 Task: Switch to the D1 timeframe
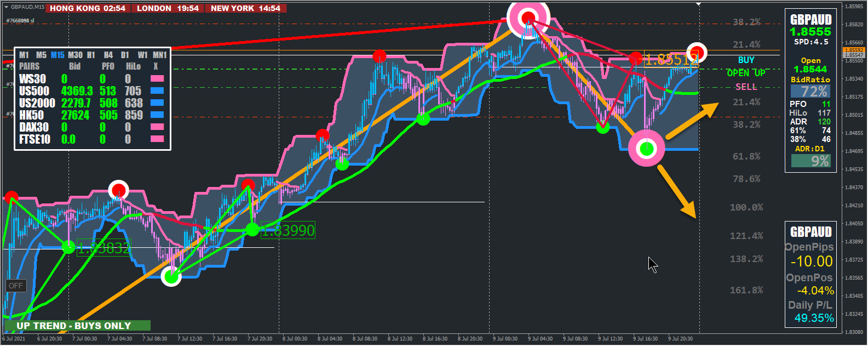125,55
